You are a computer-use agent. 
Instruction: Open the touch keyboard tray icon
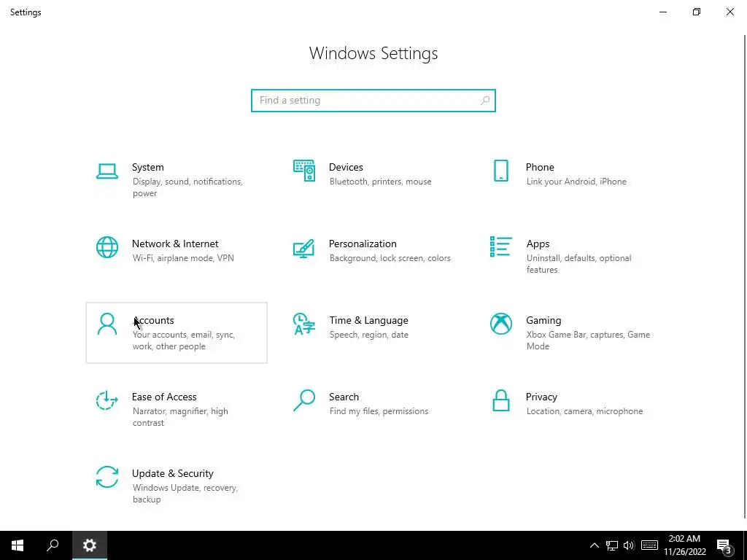[x=649, y=545]
